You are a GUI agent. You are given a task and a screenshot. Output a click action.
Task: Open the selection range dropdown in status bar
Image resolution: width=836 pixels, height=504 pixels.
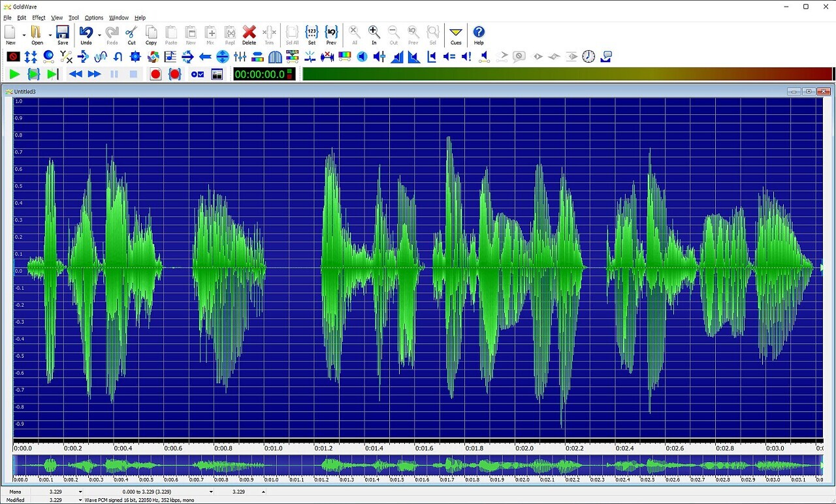click(x=211, y=492)
